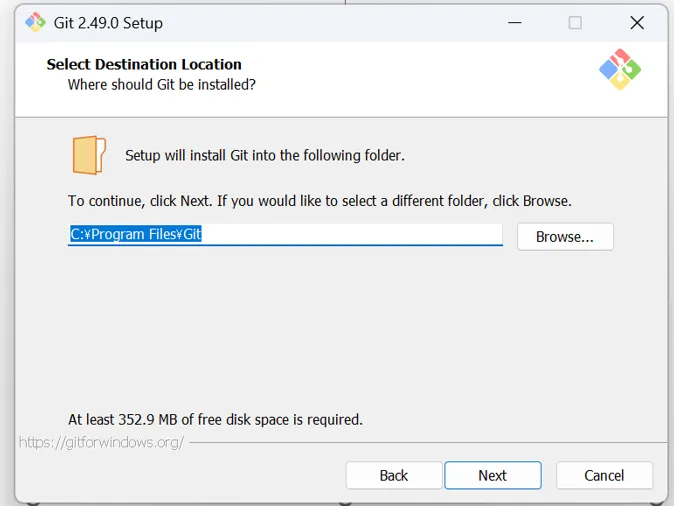Minimize the Git Setup window
674x506 pixels.
(x=514, y=22)
